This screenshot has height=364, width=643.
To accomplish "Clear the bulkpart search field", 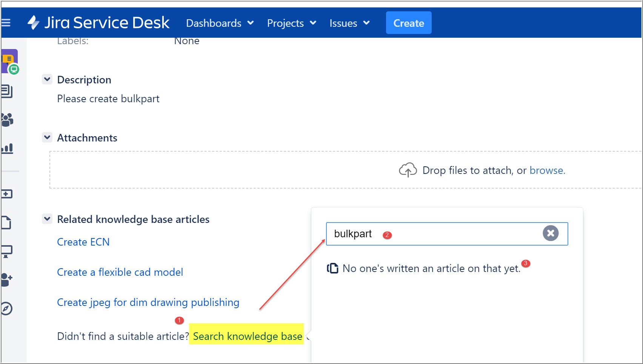I will (551, 233).
